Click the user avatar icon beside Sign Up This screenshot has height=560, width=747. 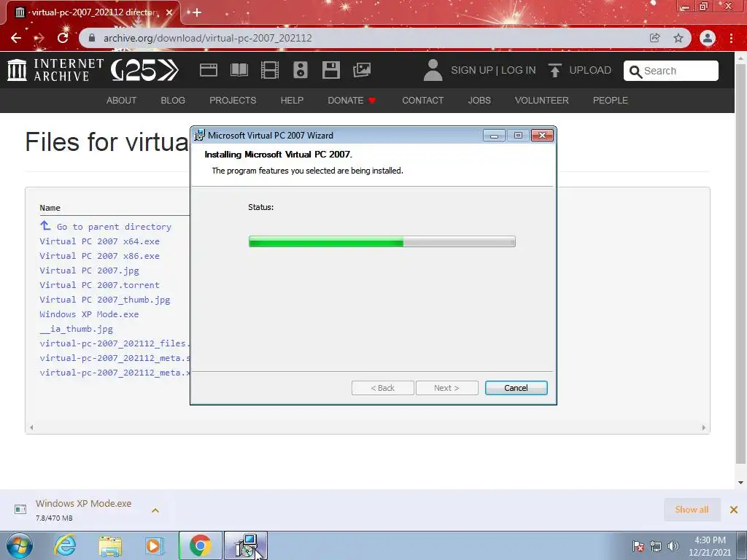[x=433, y=70]
